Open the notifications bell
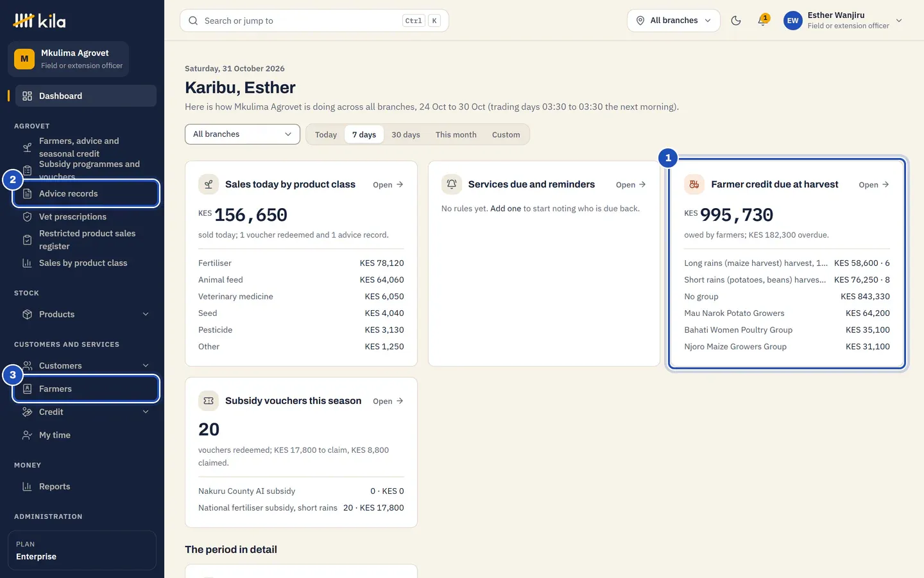924x578 pixels. pos(762,20)
